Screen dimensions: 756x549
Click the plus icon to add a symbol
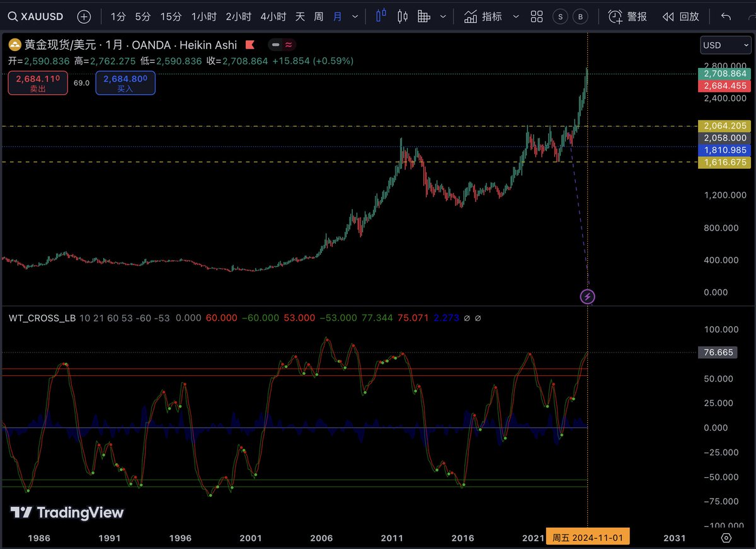(x=84, y=16)
